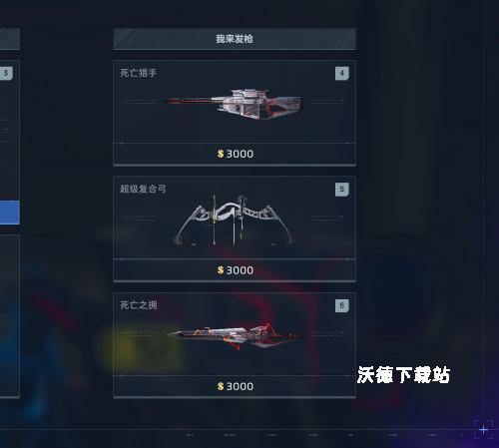499x448 pixels.
Task: Click the number 5 badge icon
Action: 342,190
